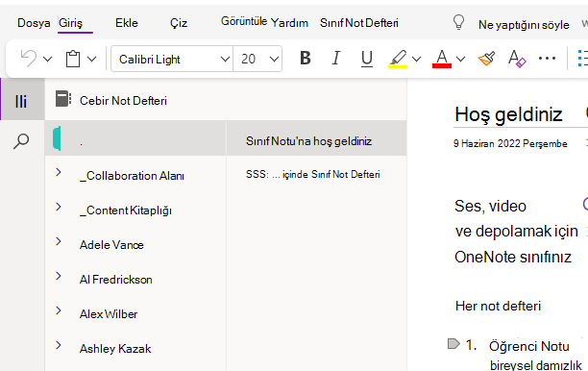Apply yellow text highlight color
Image resolution: width=588 pixels, height=371 pixels.
click(x=398, y=59)
